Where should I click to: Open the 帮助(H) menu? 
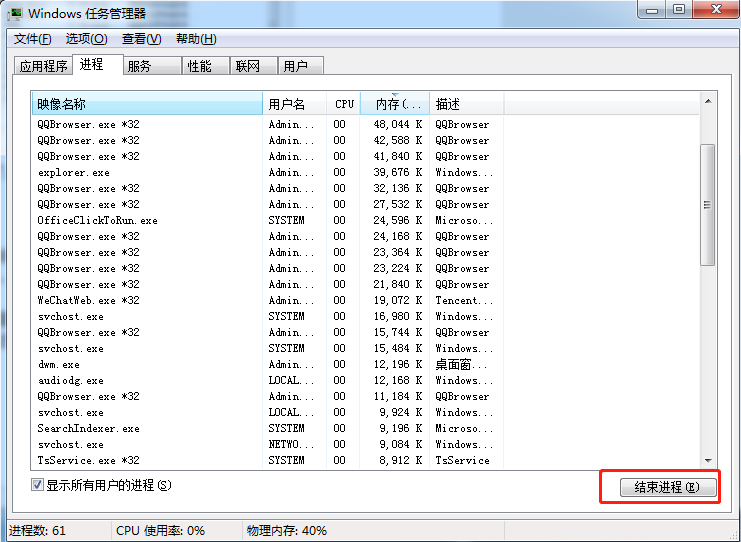coord(196,39)
